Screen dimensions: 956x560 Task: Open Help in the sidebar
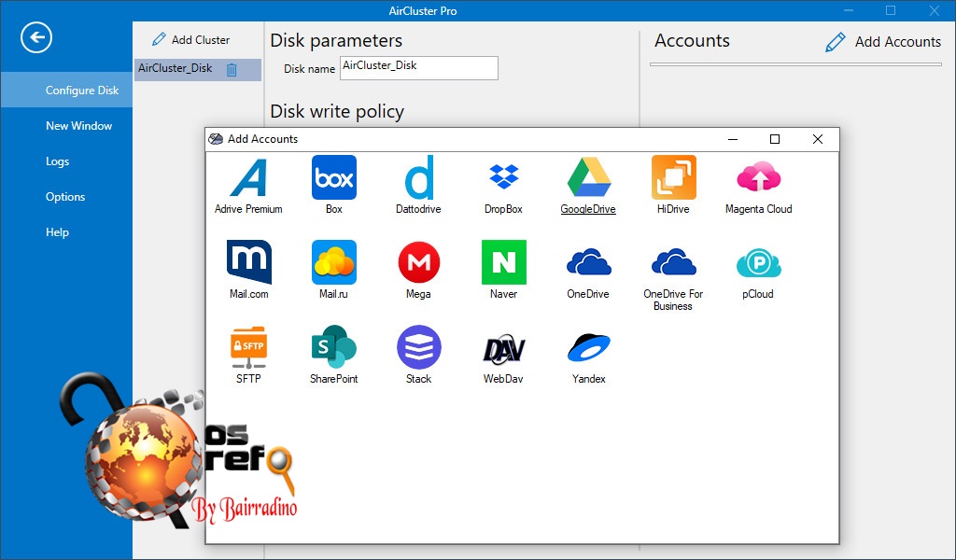click(x=57, y=232)
